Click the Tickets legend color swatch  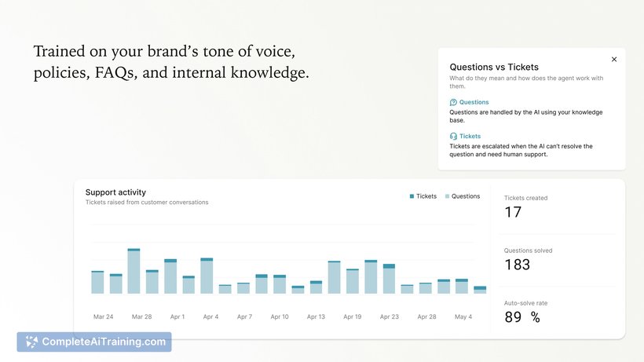pyautogui.click(x=412, y=196)
